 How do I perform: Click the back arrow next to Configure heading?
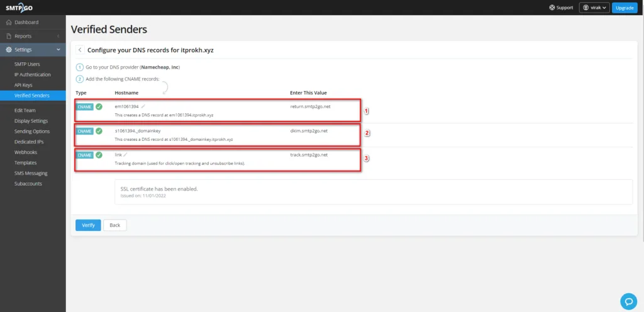click(x=80, y=50)
